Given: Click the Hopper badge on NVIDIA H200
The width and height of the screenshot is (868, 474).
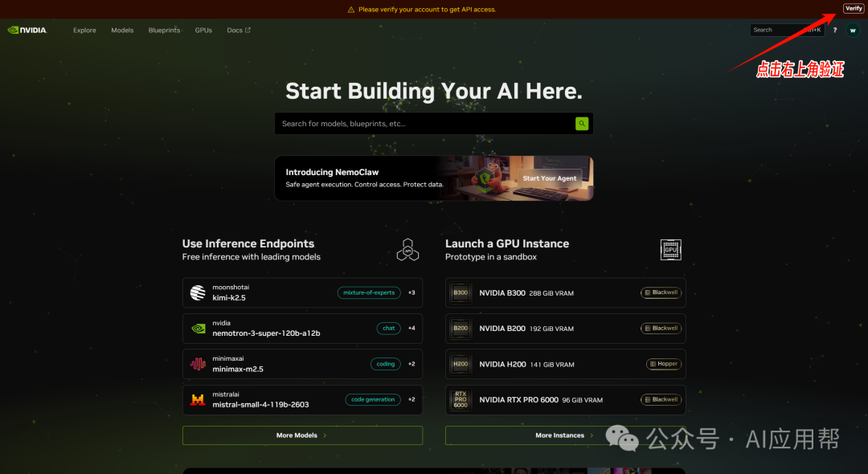Looking at the screenshot, I should click(x=664, y=364).
